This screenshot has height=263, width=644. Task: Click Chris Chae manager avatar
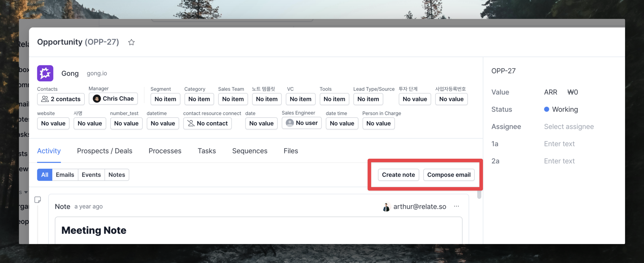96,98
